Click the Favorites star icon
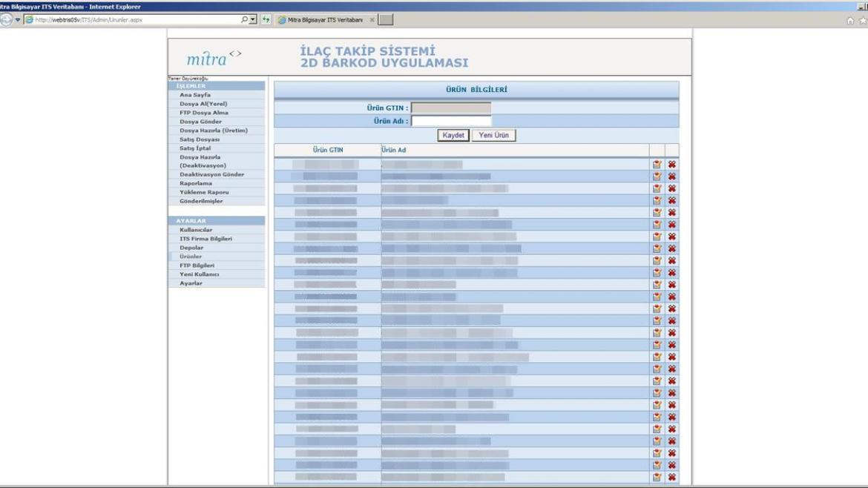The image size is (868, 488). tap(863, 21)
